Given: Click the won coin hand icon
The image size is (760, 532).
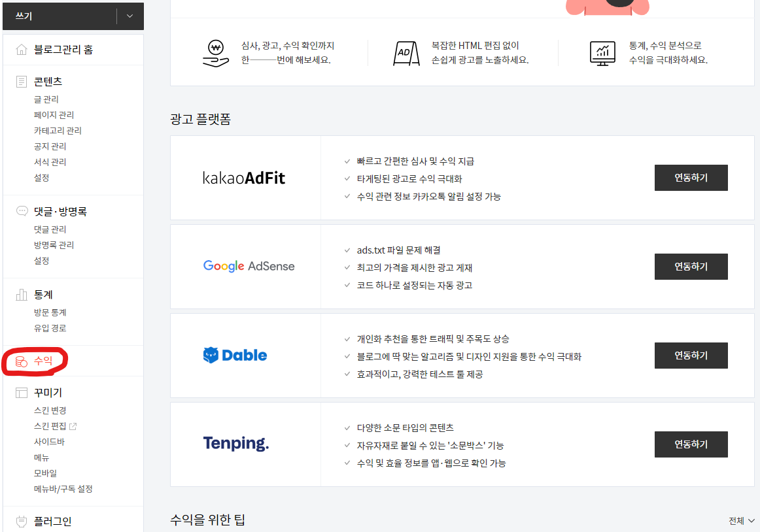Looking at the screenshot, I should [x=216, y=54].
